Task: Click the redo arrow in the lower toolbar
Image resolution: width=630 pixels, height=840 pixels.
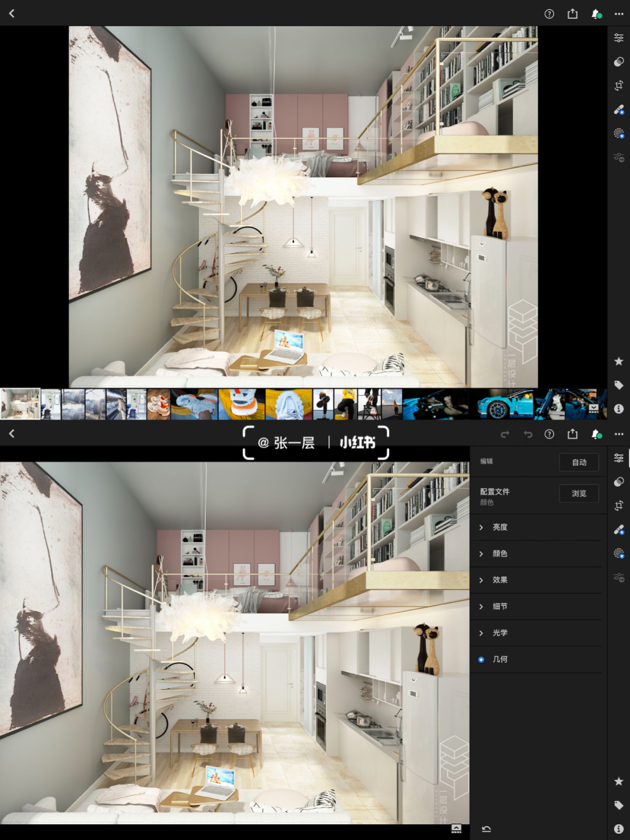Action: pyautogui.click(x=505, y=434)
